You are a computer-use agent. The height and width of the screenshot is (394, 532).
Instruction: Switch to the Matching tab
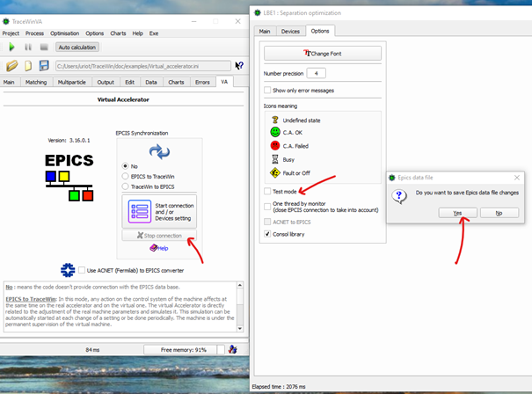click(x=36, y=82)
